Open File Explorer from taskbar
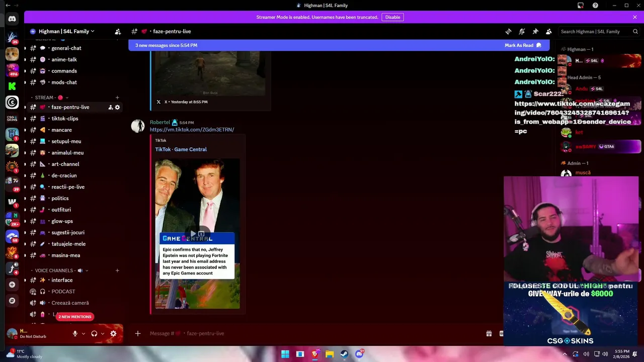Image resolution: width=644 pixels, height=362 pixels. pyautogui.click(x=330, y=354)
